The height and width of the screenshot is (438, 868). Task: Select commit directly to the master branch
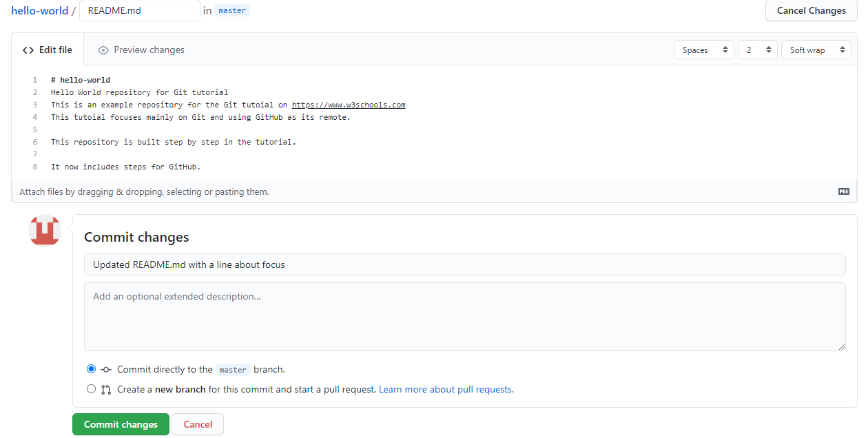point(91,369)
